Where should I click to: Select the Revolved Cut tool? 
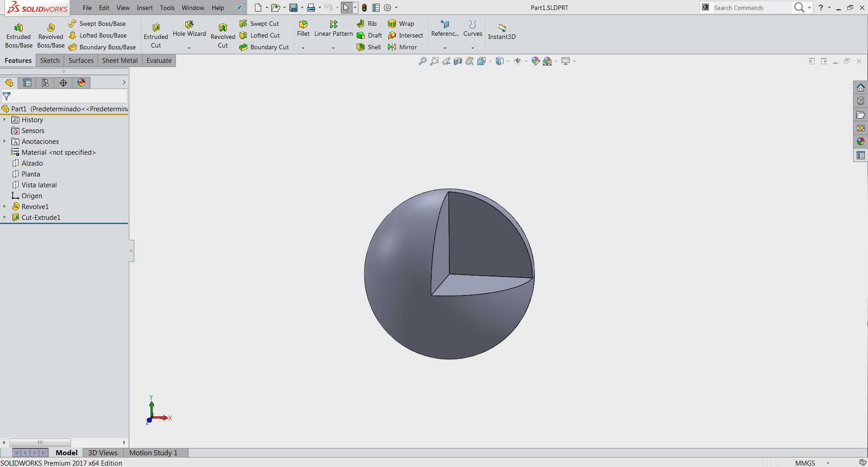pos(222,35)
